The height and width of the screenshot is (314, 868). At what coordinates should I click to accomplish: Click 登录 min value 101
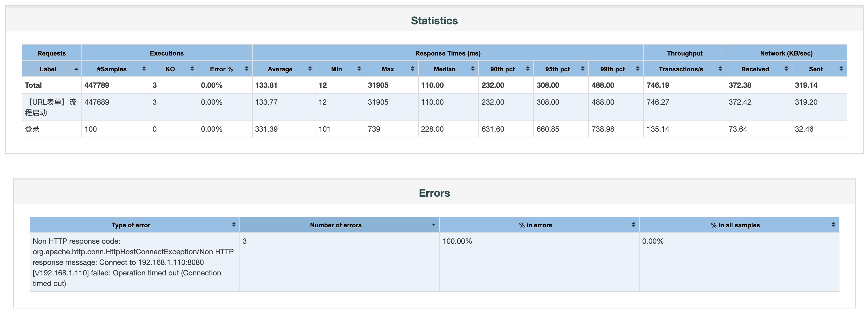coord(325,129)
